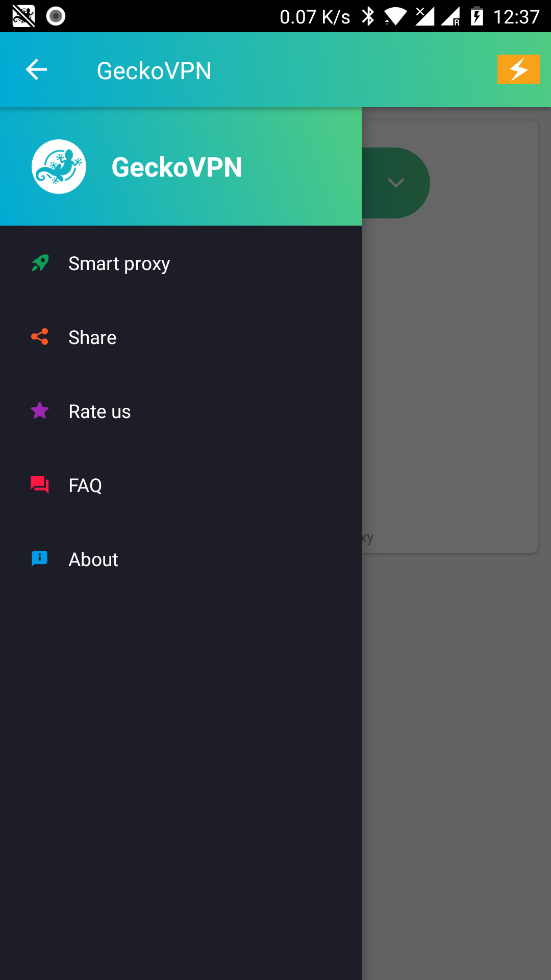Tap the battery charging status icon

(x=477, y=16)
